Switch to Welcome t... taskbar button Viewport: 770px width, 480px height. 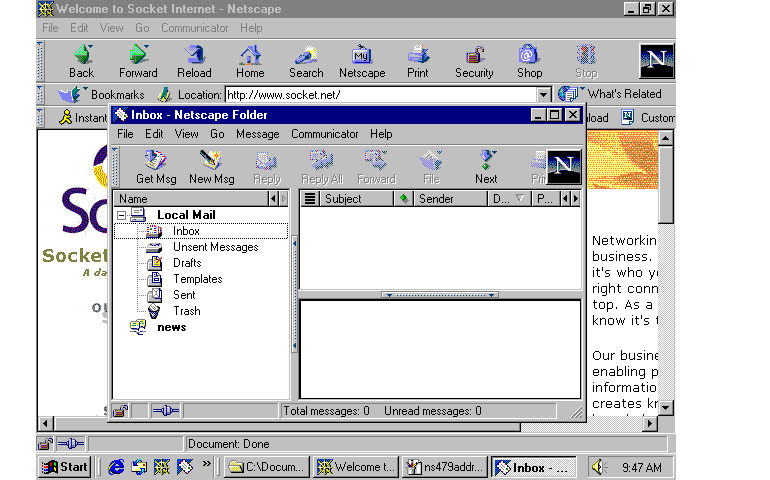coord(357,467)
